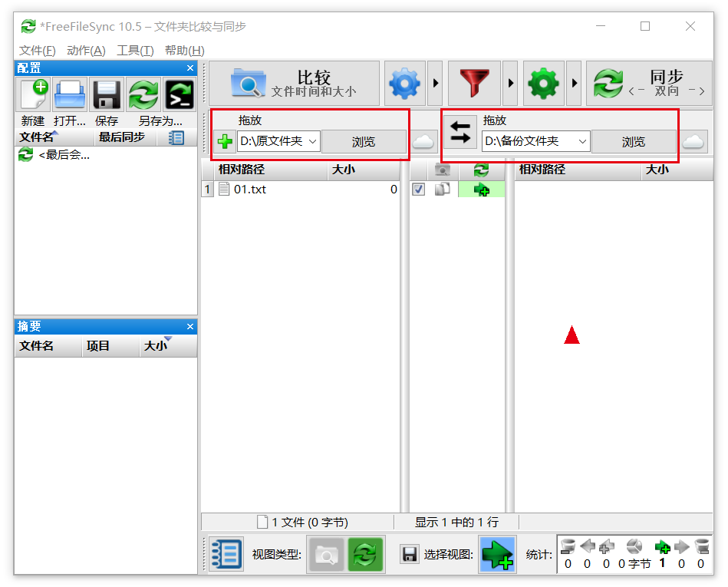Expand arrow next to red funnel
The height and width of the screenshot is (587, 728).
point(510,83)
